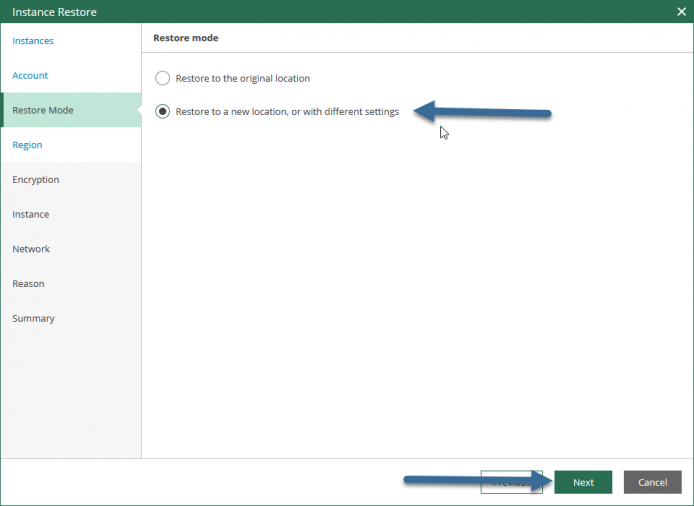Cancel the Instance Restore wizard
This screenshot has height=506, width=694.
(652, 482)
